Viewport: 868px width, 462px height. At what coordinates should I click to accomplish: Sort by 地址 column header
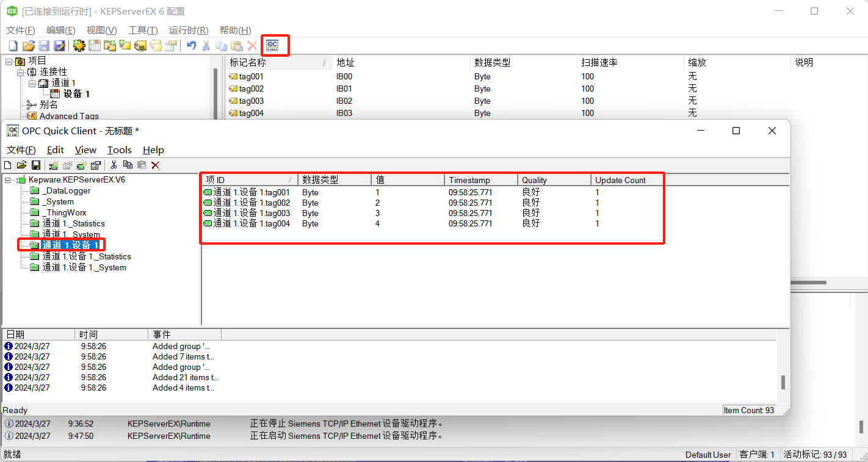(x=401, y=63)
